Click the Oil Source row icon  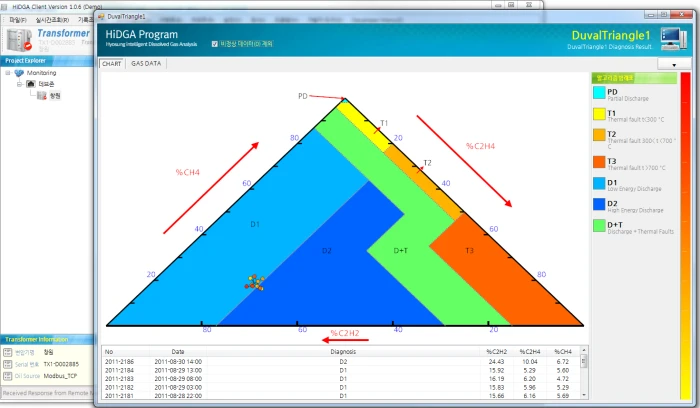8,376
